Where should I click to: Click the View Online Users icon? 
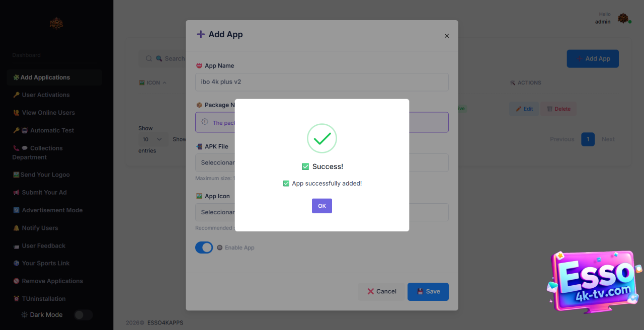(16, 113)
